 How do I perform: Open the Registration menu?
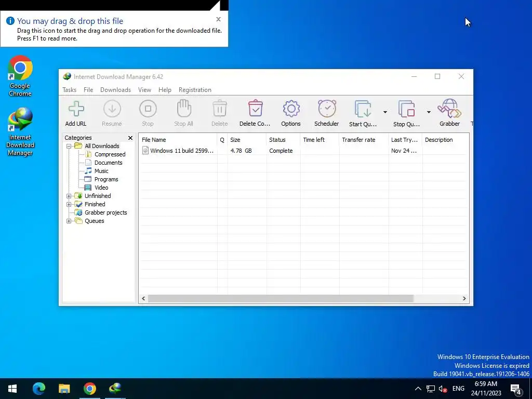pos(195,90)
